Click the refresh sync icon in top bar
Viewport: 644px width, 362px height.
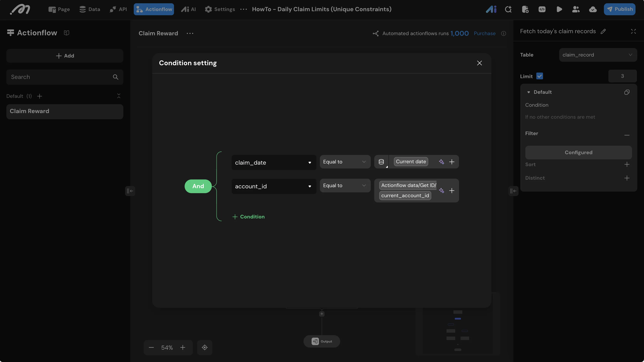(508, 9)
